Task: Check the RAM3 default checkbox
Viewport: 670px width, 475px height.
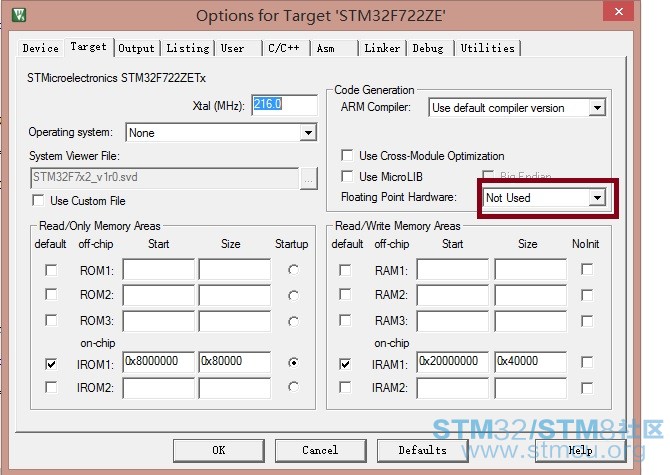Action: point(345,320)
